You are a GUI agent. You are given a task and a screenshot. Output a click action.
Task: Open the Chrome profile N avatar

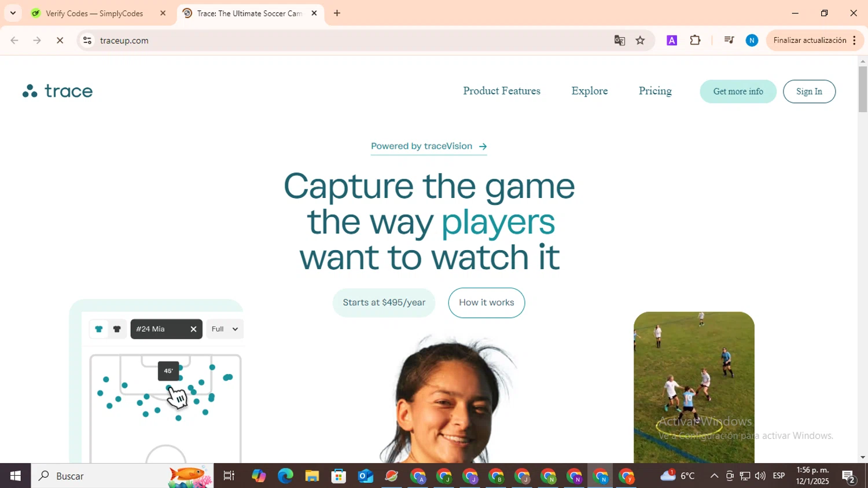[x=752, y=41]
